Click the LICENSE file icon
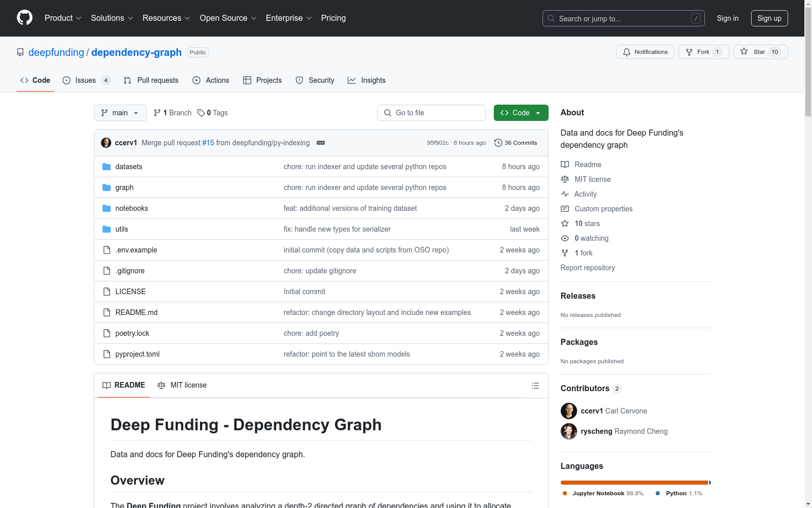 coord(107,292)
